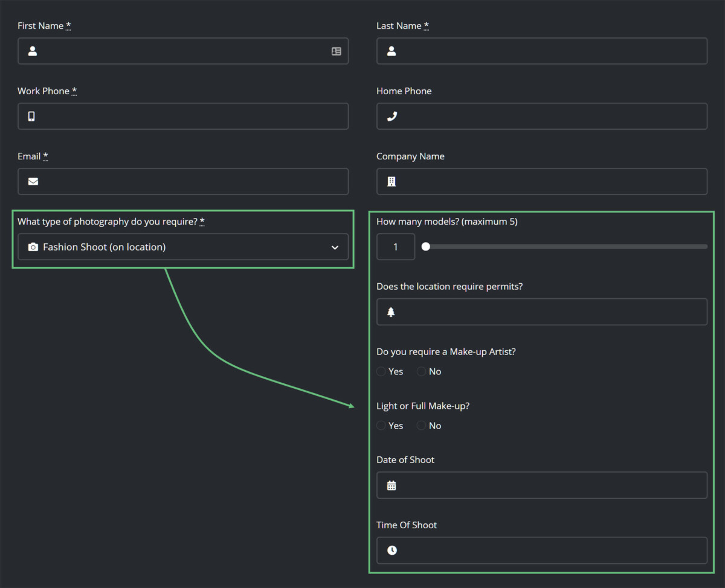This screenshot has height=588, width=725.
Task: Expand the photography type dropdown chevron
Action: [335, 248]
